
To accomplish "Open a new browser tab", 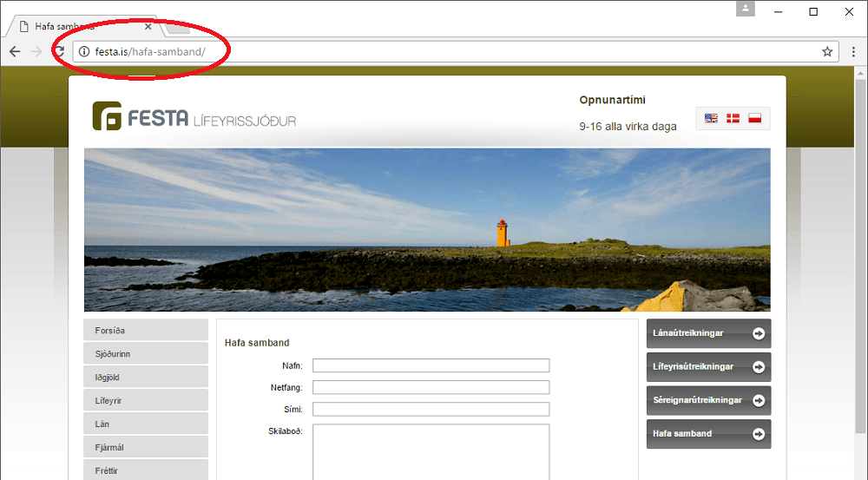I will (x=177, y=27).
